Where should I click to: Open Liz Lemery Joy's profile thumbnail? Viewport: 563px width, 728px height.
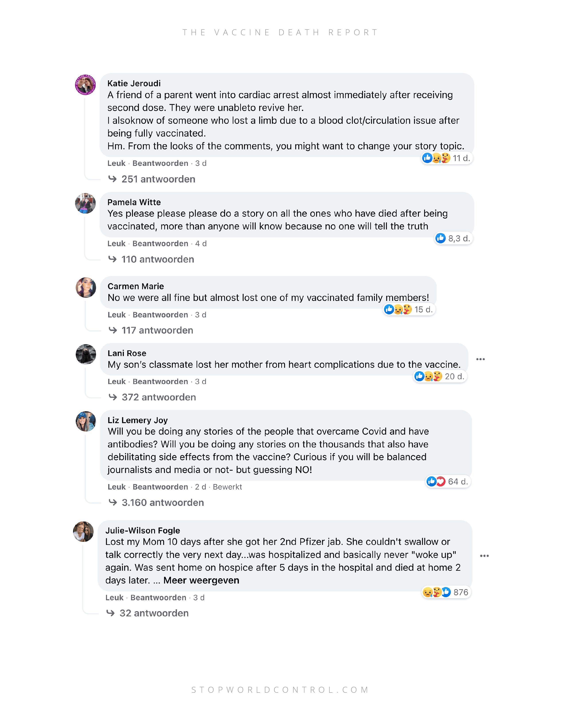pyautogui.click(x=86, y=421)
